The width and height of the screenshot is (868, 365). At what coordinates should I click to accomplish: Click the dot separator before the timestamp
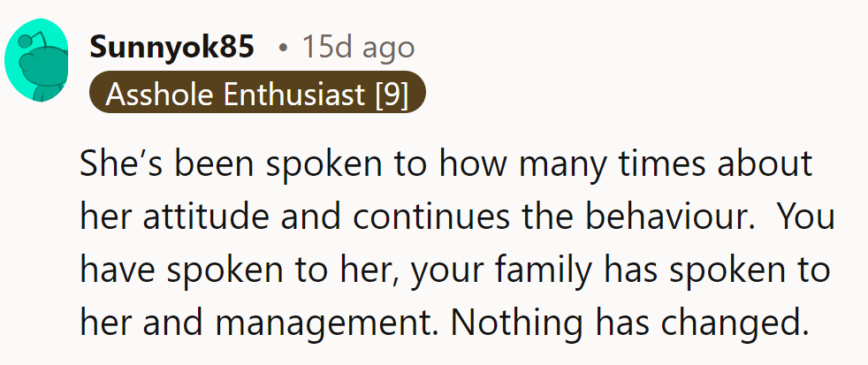coord(282,49)
